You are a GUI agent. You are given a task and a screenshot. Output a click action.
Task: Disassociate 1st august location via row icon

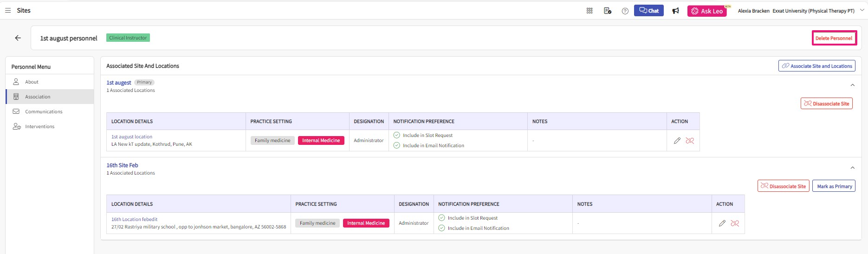click(x=690, y=141)
